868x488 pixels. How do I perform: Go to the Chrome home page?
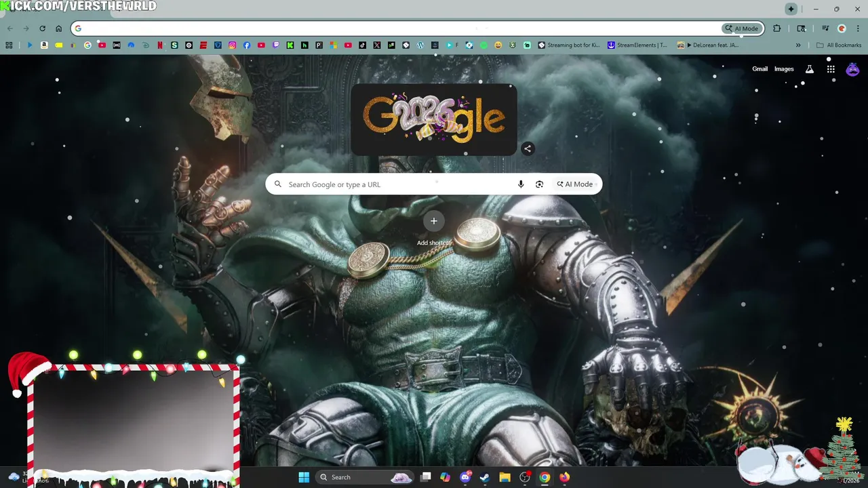click(x=58, y=28)
